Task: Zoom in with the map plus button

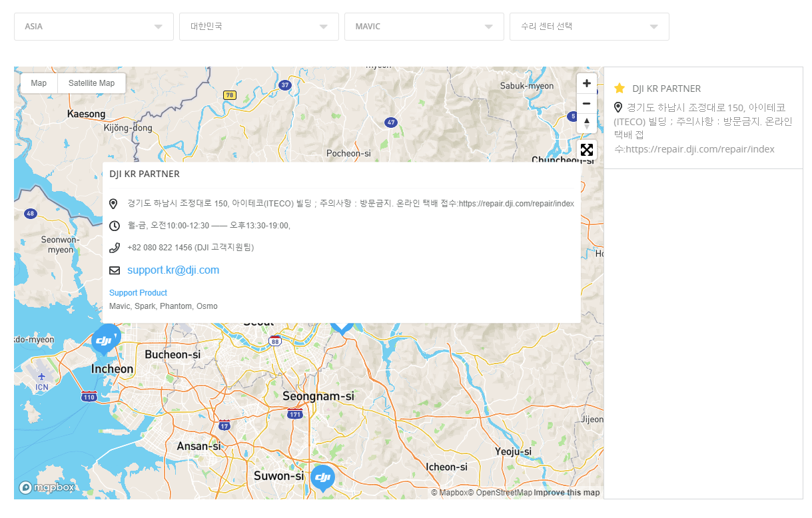Action: click(586, 83)
